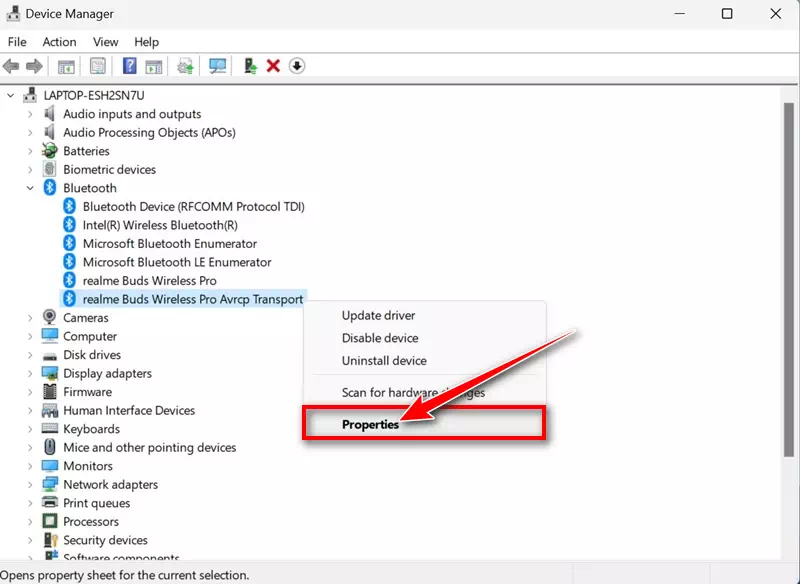Choose Update driver from the context menu
The height and width of the screenshot is (584, 800).
tap(379, 315)
